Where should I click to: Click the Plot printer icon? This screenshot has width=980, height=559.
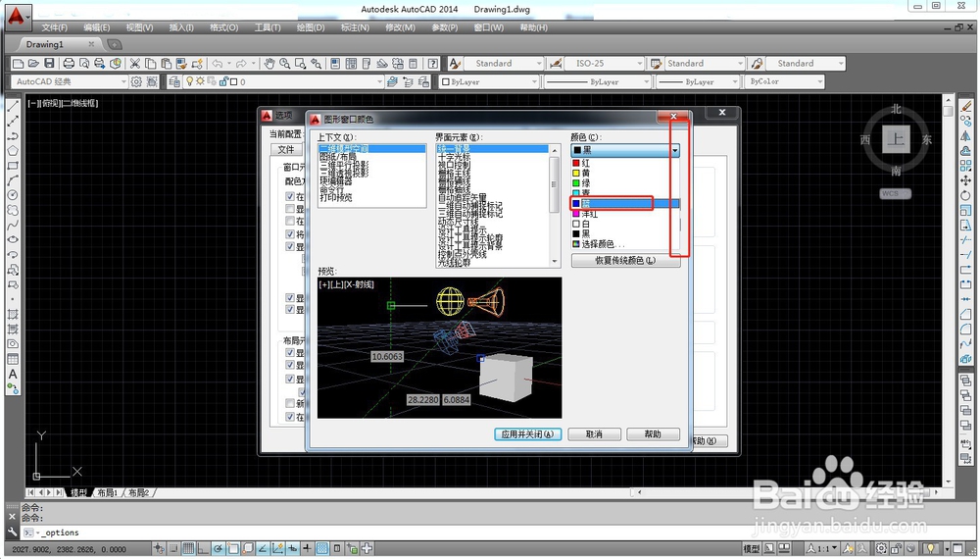pos(69,63)
